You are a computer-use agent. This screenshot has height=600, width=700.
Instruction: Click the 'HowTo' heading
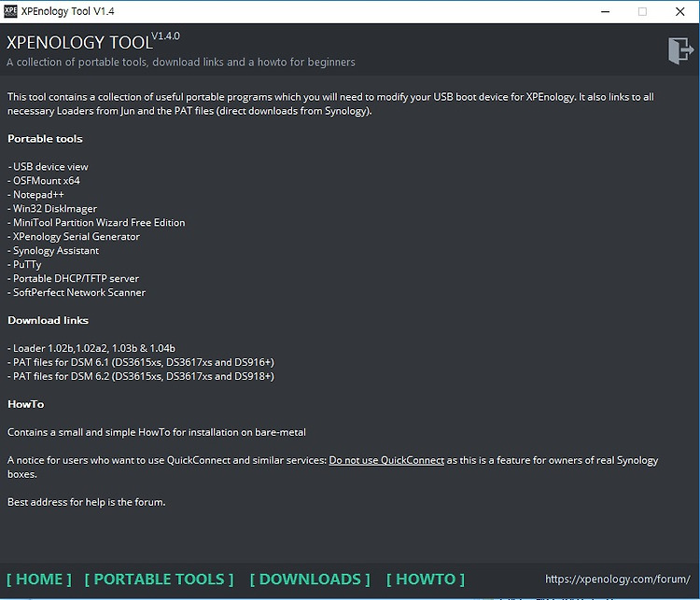pos(26,404)
